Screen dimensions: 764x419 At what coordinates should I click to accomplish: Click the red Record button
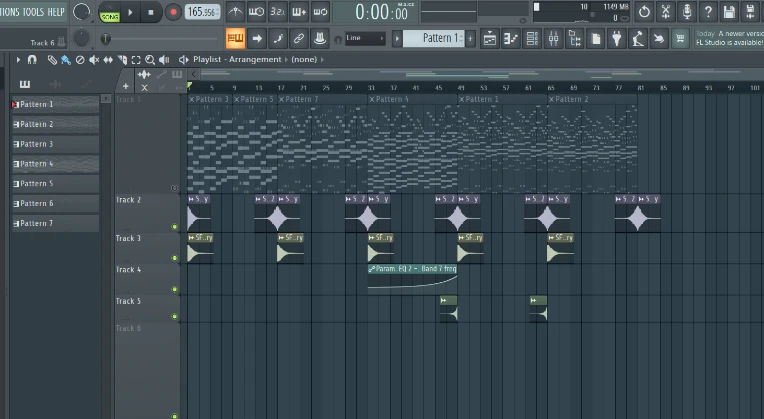(x=174, y=12)
